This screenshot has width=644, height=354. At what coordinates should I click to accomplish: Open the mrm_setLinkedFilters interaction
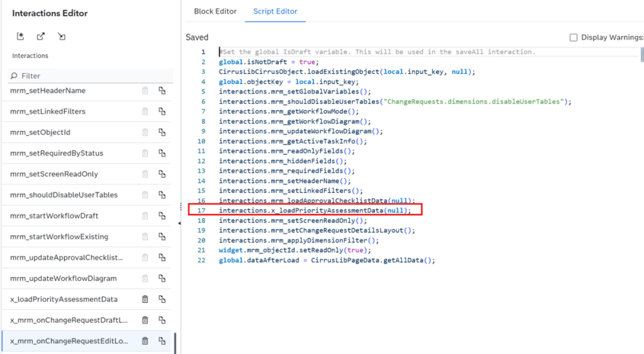click(48, 111)
